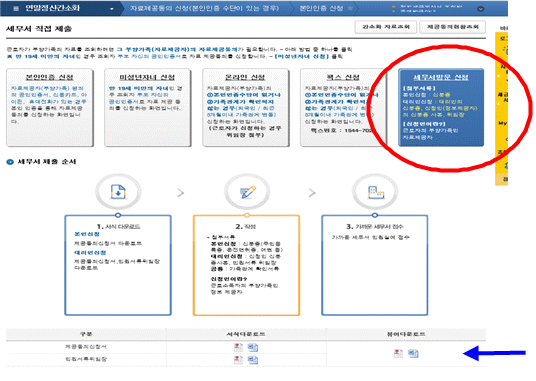Viewport: 536px width, 381px height.
Task: Click the 서식다운로드 column header
Action: [246, 334]
